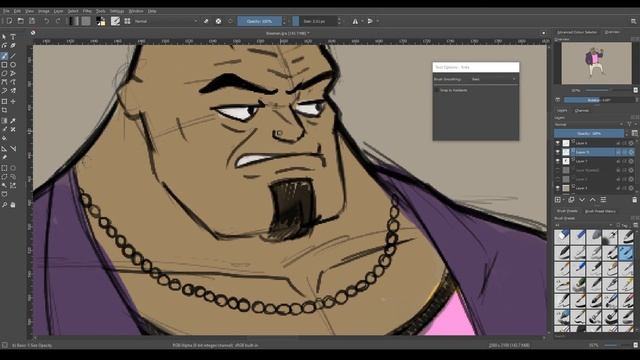The width and height of the screenshot is (640, 360).
Task: Select the Text tool
Action: tap(13, 37)
